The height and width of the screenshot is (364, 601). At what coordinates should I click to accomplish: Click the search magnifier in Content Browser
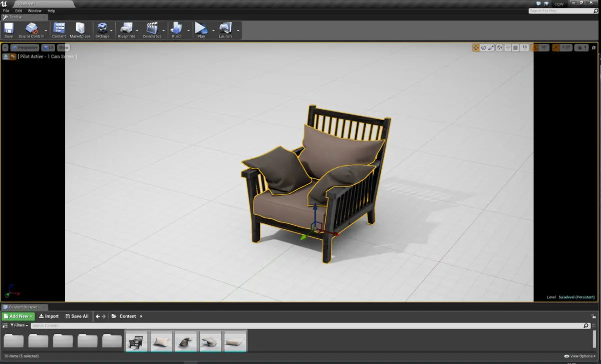tap(586, 325)
